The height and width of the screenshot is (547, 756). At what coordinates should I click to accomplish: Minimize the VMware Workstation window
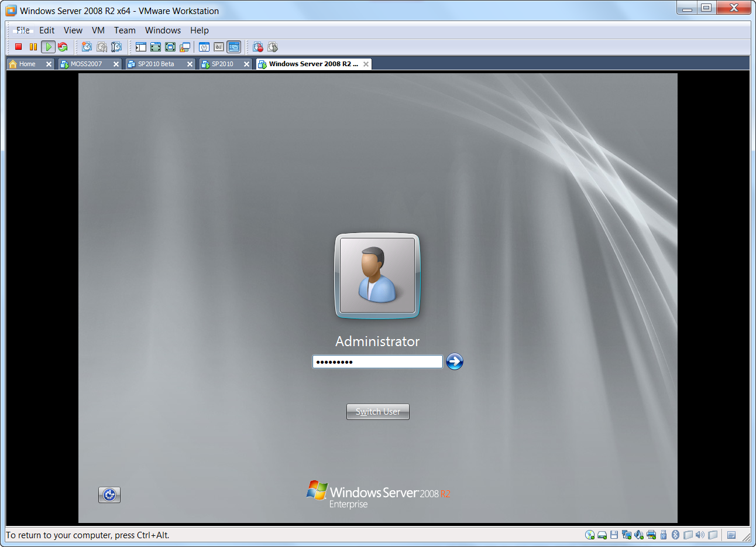click(x=687, y=8)
